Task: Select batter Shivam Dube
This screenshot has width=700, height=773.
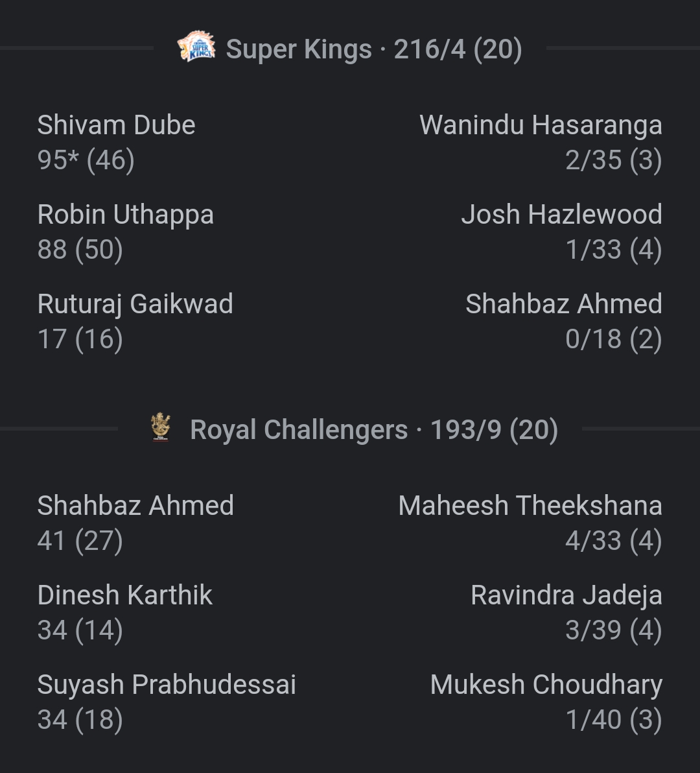Action: (116, 125)
